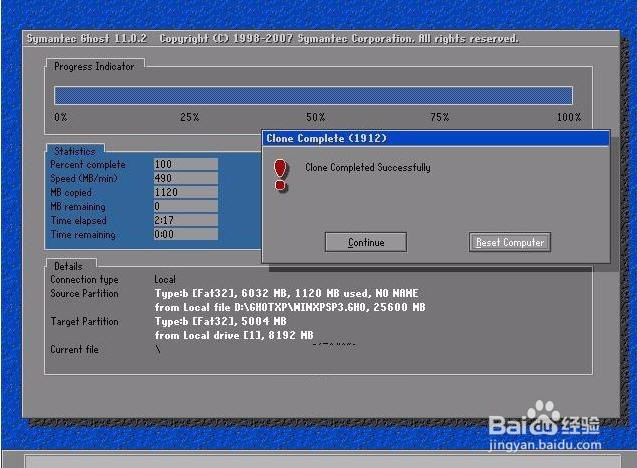Click the Current file label
The height and width of the screenshot is (468, 637).
coord(74,349)
